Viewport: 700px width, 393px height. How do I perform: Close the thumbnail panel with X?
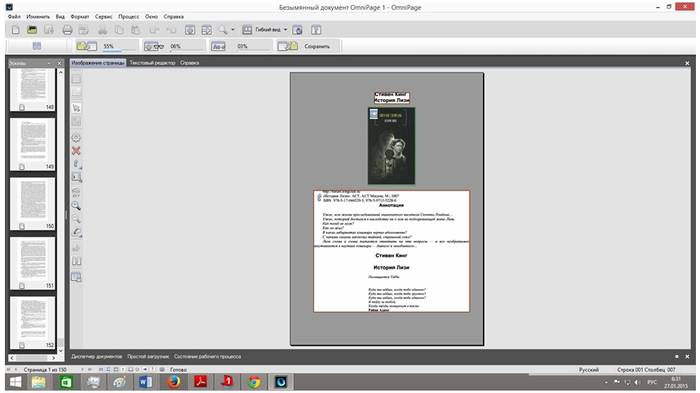59,63
